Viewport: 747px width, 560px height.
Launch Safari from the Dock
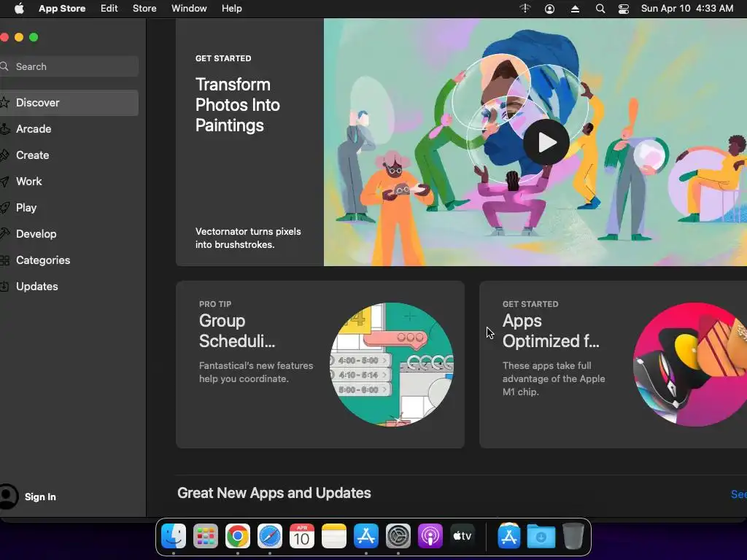tap(270, 536)
